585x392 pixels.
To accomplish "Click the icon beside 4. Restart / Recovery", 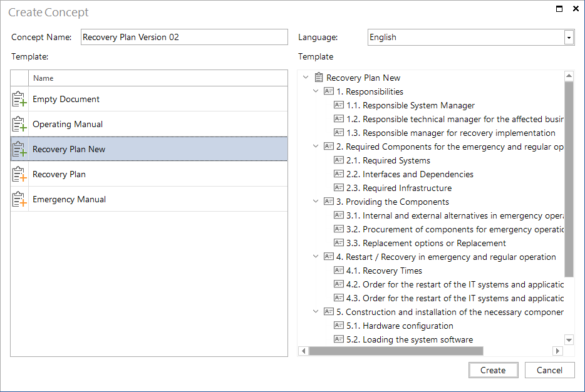I will [x=329, y=257].
